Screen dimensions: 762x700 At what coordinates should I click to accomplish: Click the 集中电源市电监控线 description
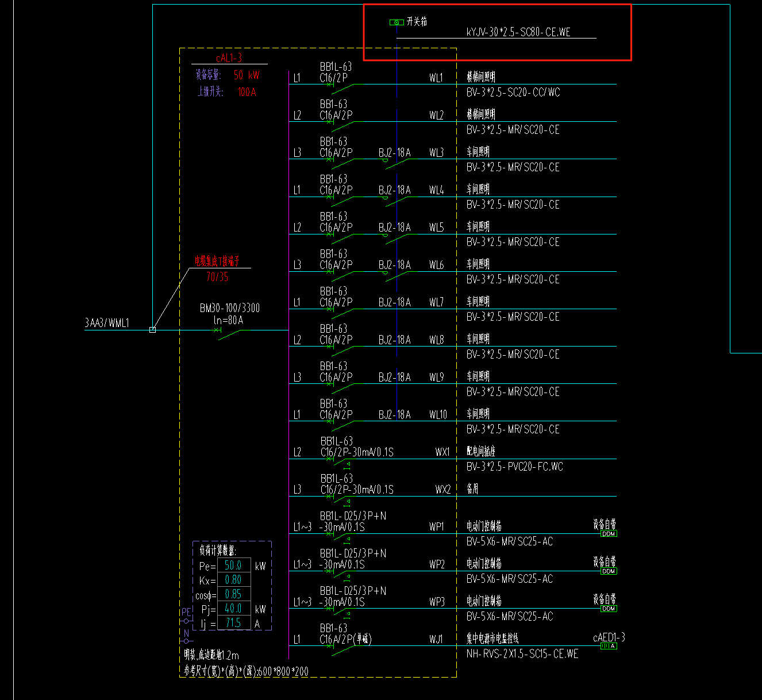coord(492,639)
